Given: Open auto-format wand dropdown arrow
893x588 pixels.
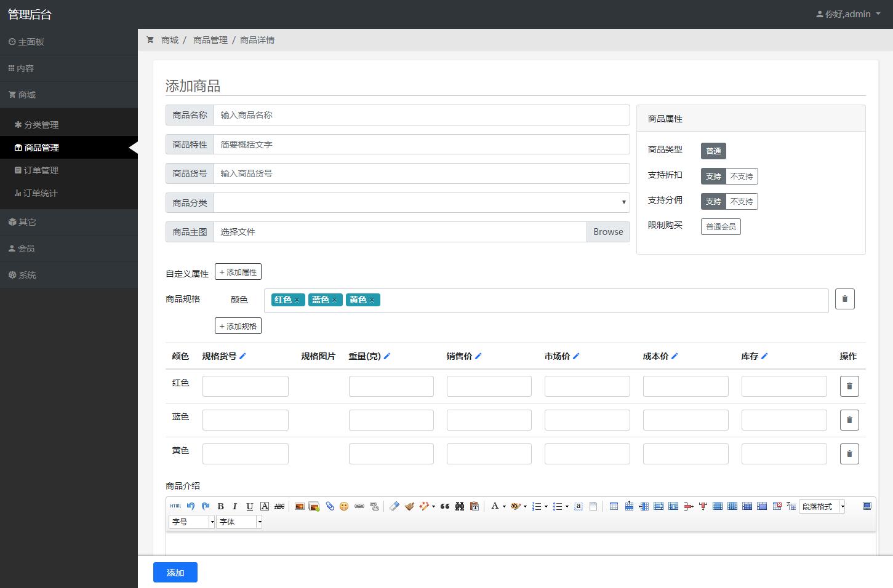Looking at the screenshot, I should click(x=433, y=506).
